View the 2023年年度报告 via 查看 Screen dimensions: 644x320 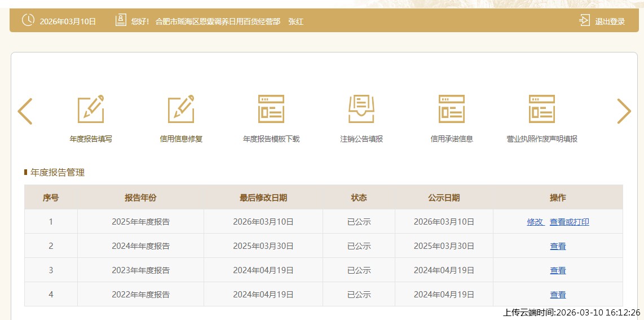coord(558,270)
